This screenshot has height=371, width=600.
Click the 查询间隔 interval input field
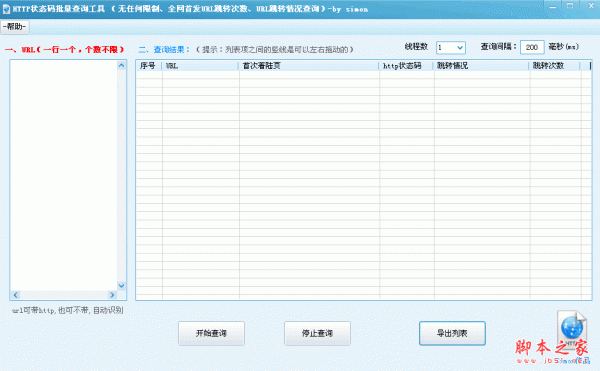coord(532,47)
